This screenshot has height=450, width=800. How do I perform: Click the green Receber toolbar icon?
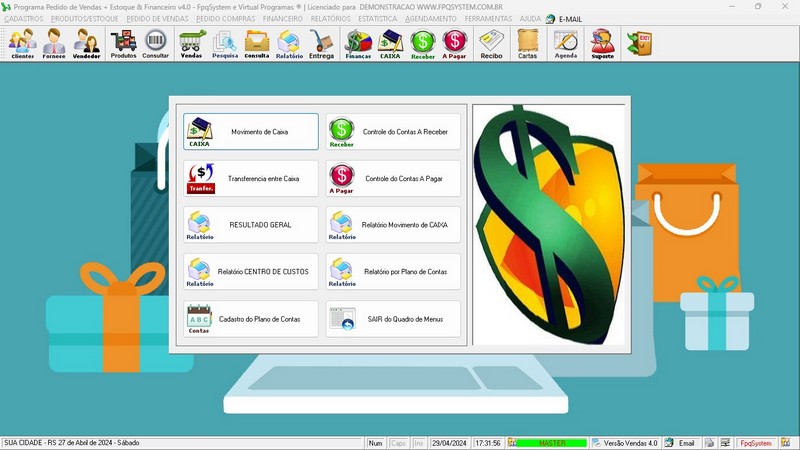coord(423,44)
